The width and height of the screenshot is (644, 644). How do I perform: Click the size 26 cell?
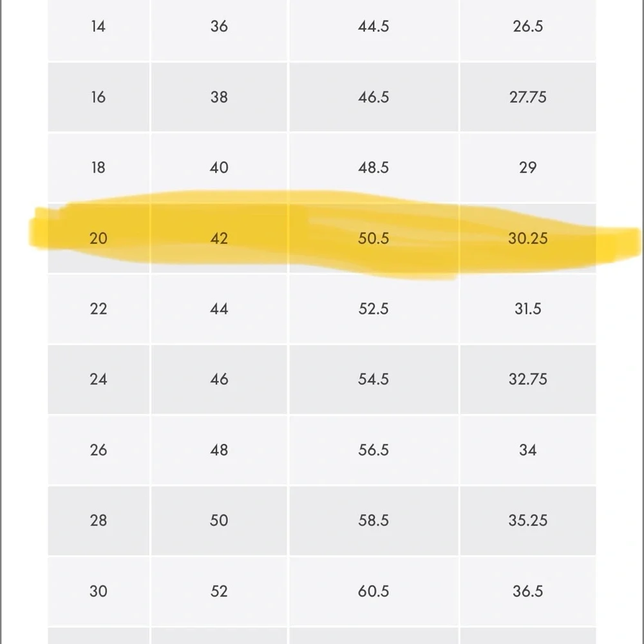point(99,450)
